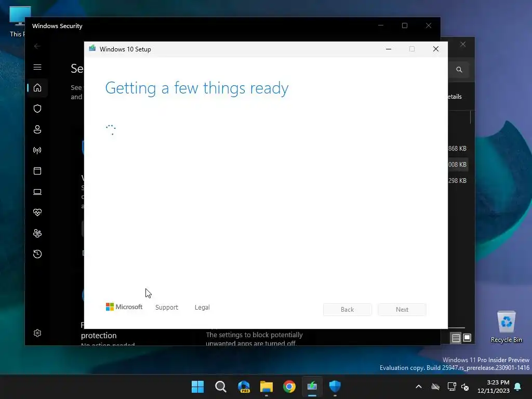Open the Support link in Setup

pyautogui.click(x=167, y=308)
